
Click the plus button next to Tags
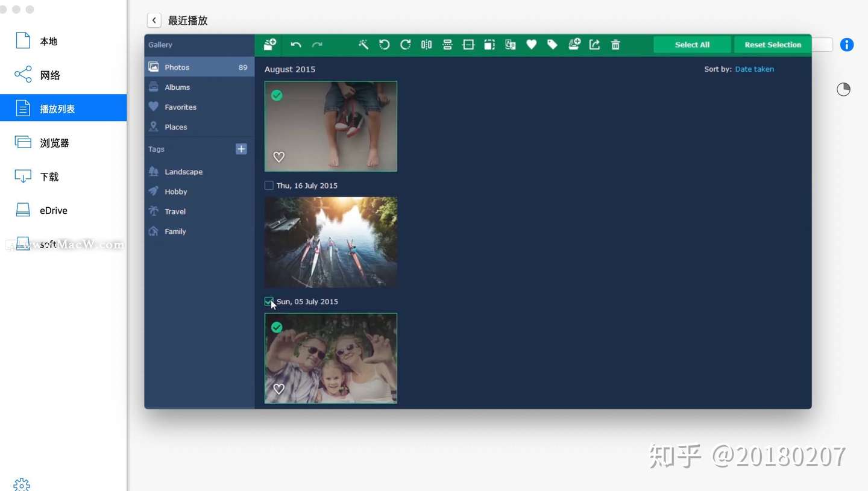click(x=241, y=149)
